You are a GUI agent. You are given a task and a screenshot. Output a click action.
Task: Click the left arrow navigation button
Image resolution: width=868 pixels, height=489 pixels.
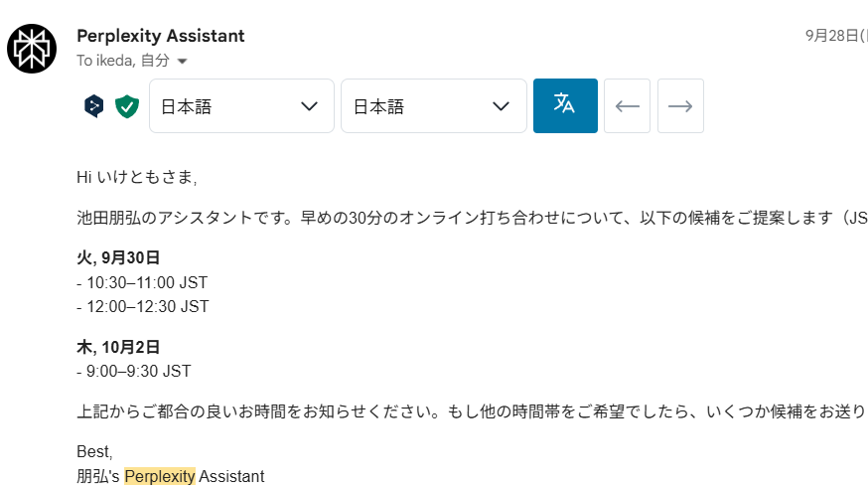[x=627, y=105]
